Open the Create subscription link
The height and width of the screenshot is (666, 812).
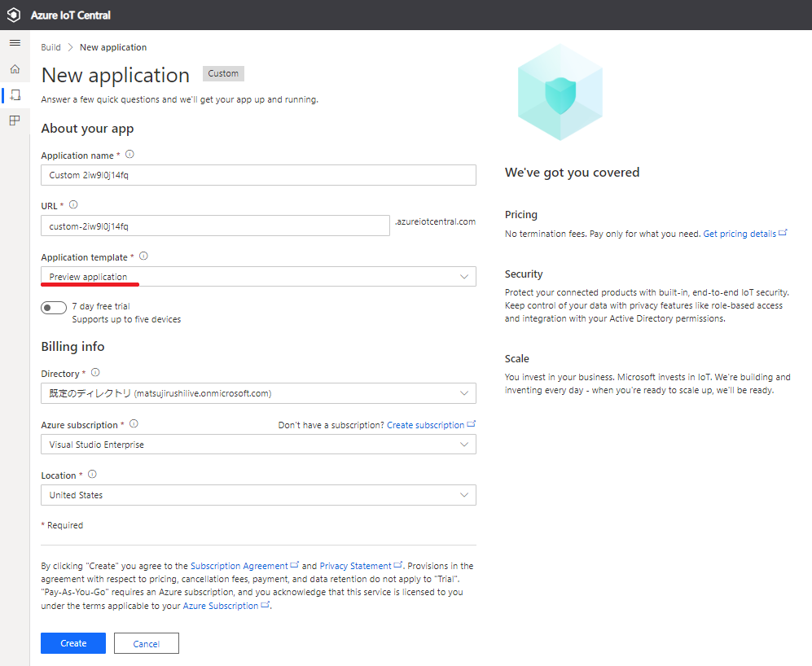pyautogui.click(x=431, y=425)
